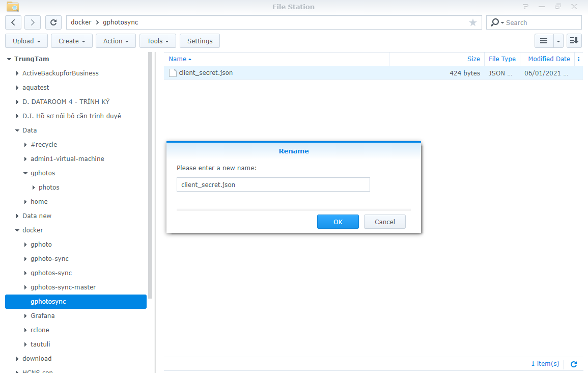Cancel the Rename dialog

pyautogui.click(x=385, y=222)
